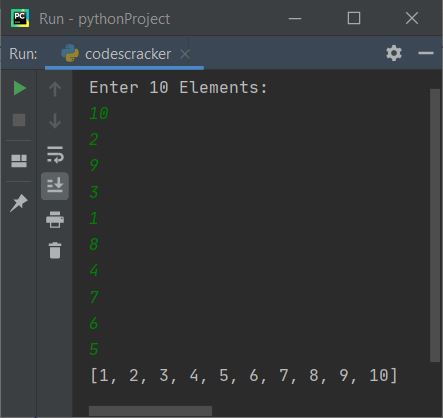Screen dimensions: 443x418
Task: Pin the run tab with the pin icon
Action: pos(19,203)
